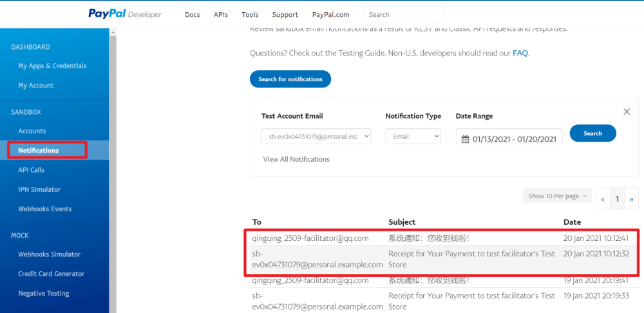Click the calendar icon in Date Range

(465, 139)
